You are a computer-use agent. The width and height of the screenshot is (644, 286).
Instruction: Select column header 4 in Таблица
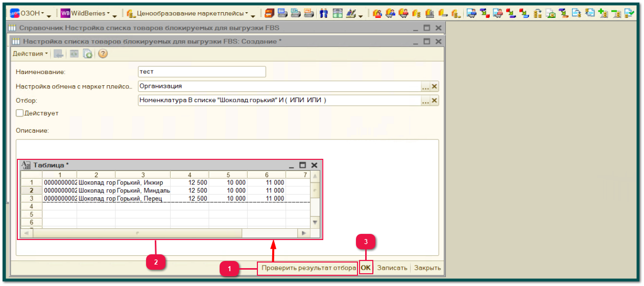pyautogui.click(x=189, y=175)
